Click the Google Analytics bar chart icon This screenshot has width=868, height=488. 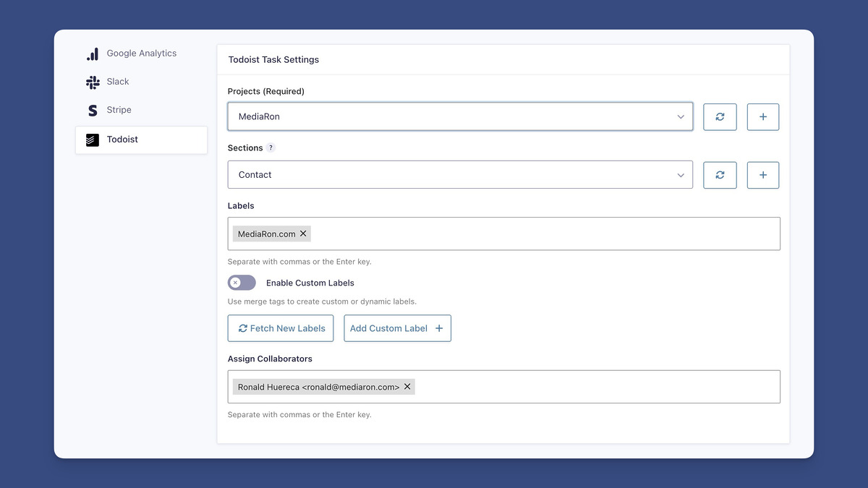(93, 54)
